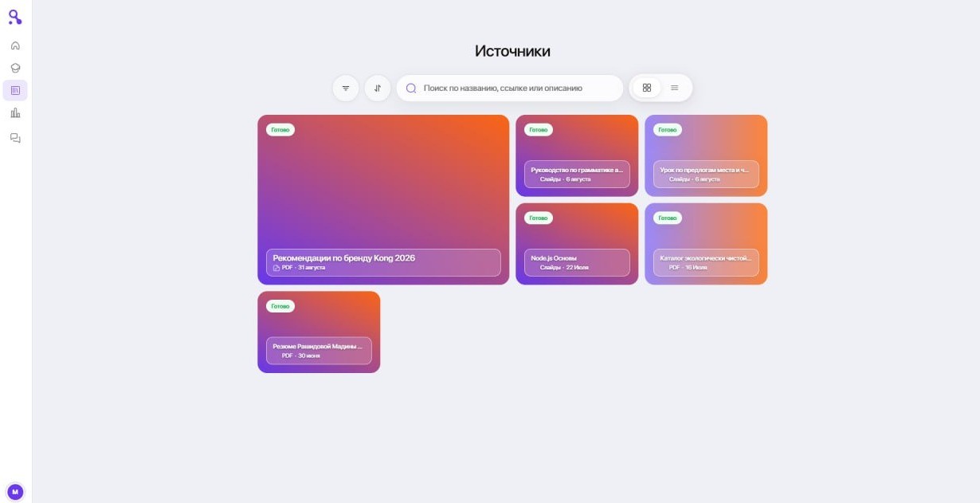
Task: Open the user avatar M menu
Action: [x=15, y=492]
